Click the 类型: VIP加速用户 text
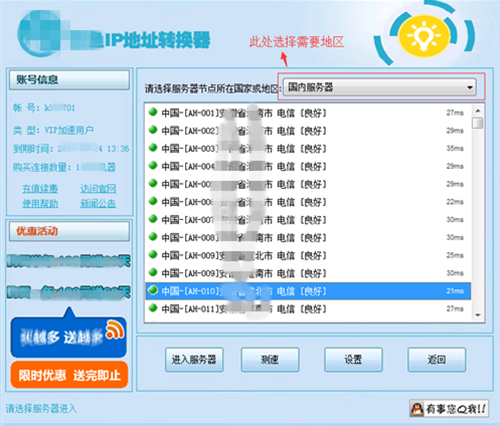Image resolution: width=500 pixels, height=426 pixels. (53, 130)
